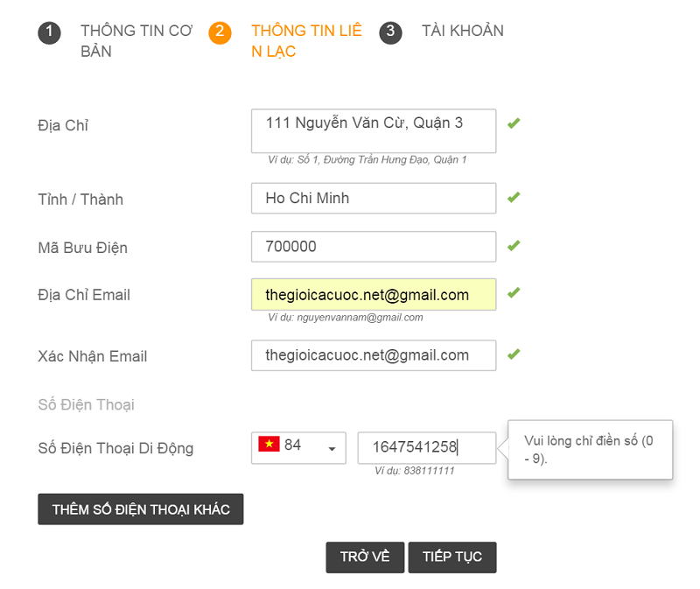The height and width of the screenshot is (589, 700).
Task: Select the THÔNG TIN LIÊN LẠC step label
Action: click(x=308, y=40)
